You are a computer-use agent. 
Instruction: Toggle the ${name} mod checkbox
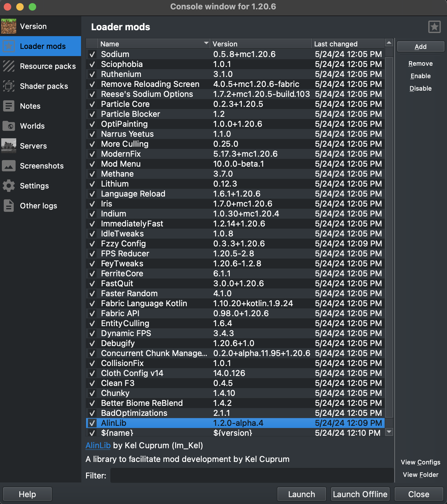click(x=92, y=433)
